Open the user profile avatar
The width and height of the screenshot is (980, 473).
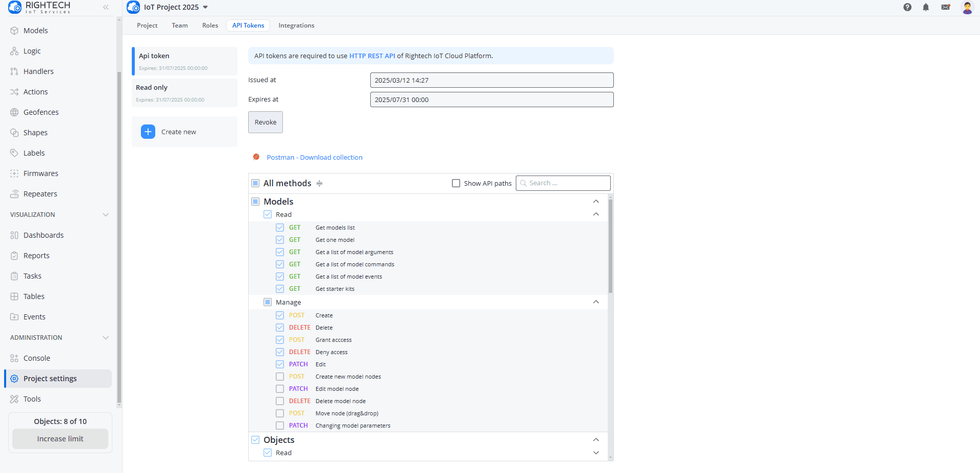[x=967, y=7]
